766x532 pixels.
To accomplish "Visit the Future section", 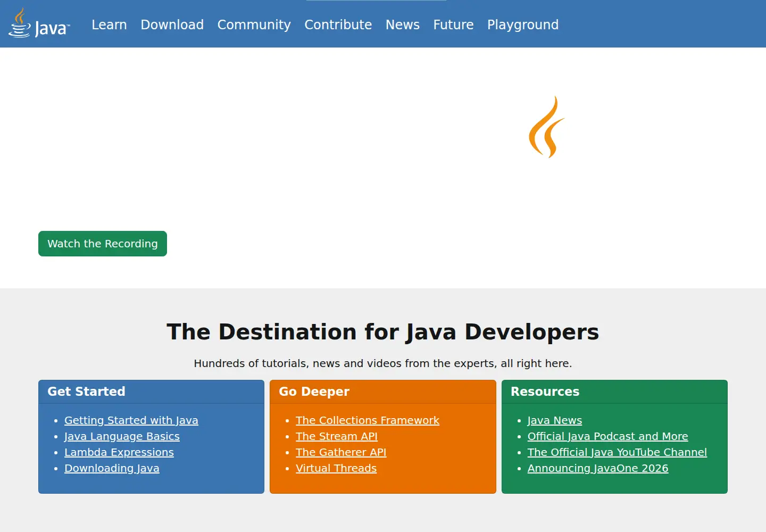I will (x=453, y=24).
